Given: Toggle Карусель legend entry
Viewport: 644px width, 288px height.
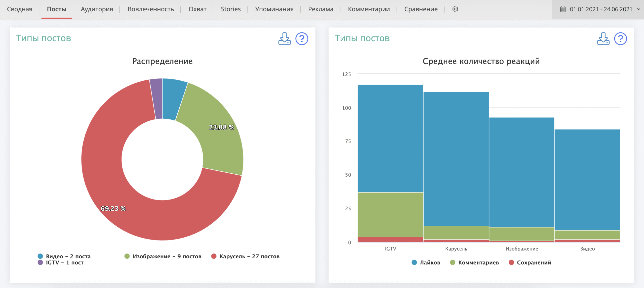Looking at the screenshot, I should [249, 256].
